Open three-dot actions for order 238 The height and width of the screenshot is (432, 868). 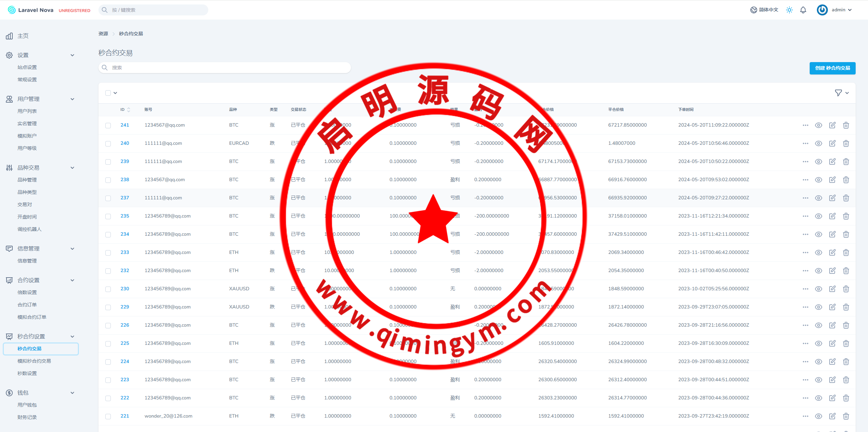click(x=806, y=180)
